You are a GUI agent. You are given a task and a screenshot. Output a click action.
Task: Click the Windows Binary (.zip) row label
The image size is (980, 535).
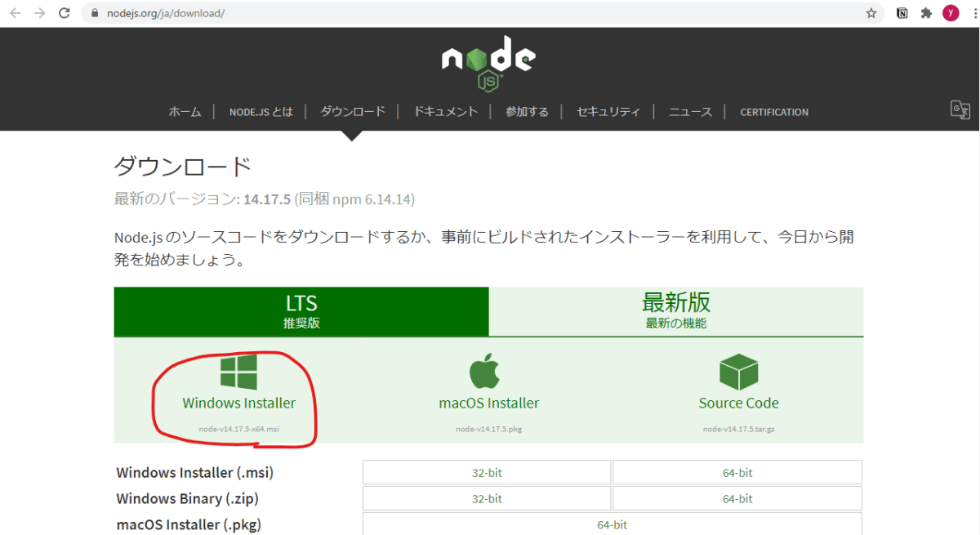point(188,498)
